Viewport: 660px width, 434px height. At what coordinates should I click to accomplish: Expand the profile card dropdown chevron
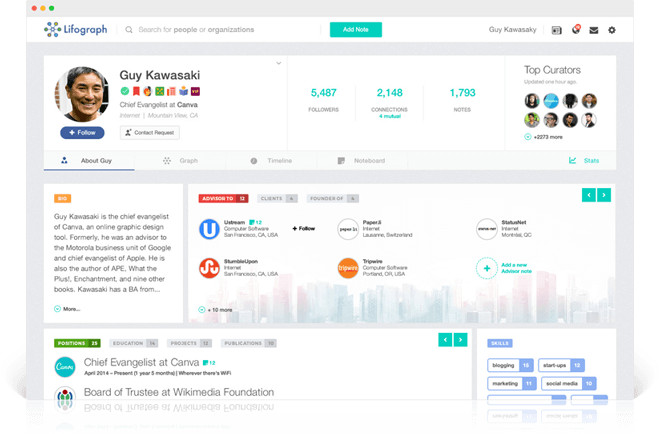coord(279,63)
